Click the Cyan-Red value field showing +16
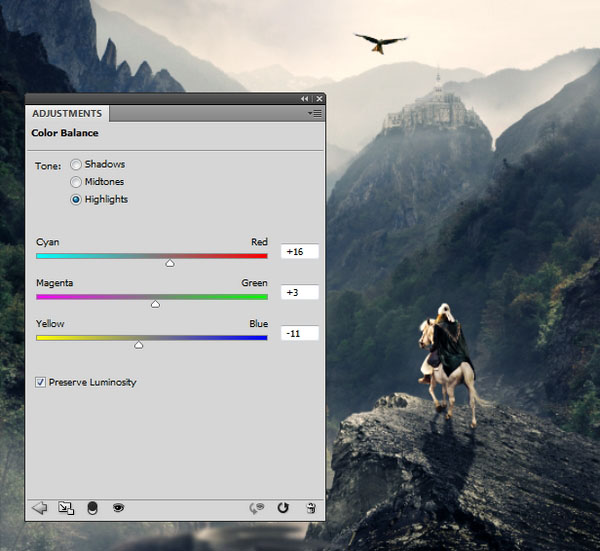This screenshot has width=600, height=551. (x=300, y=251)
